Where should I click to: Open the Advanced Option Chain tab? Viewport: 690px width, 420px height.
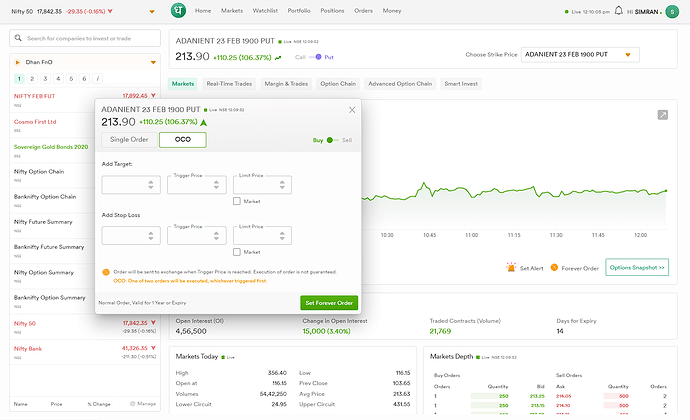400,84
